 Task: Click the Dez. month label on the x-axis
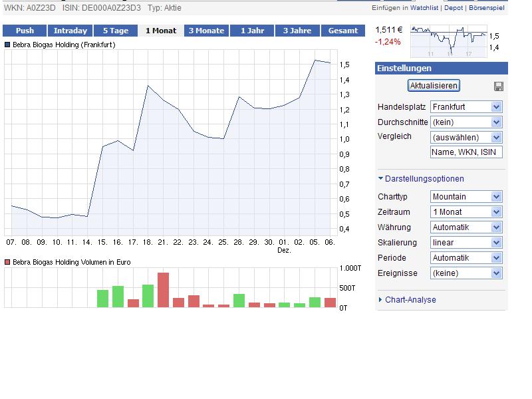pos(285,251)
